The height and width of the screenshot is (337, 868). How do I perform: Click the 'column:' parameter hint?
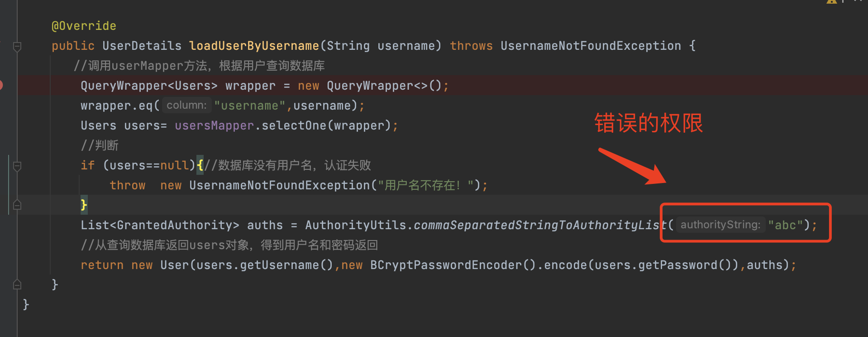point(186,106)
